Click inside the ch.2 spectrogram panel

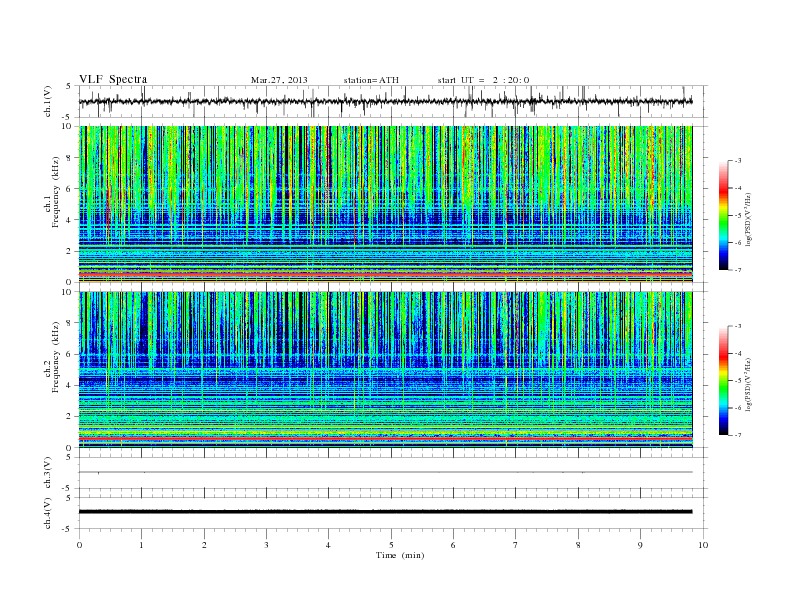tap(385, 370)
